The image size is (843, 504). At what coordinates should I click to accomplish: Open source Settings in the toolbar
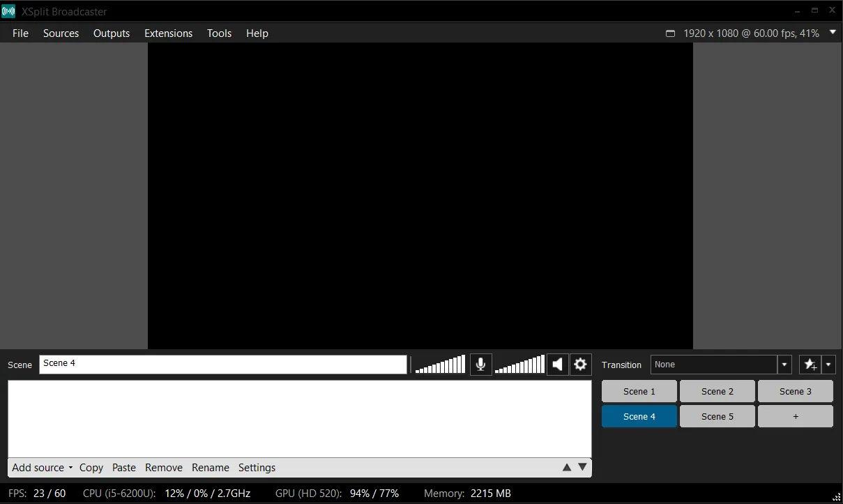point(257,468)
